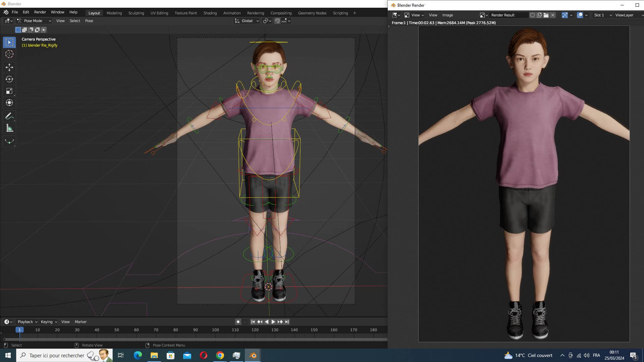
Task: Choose the Intersect Selection mode icon
Action: [44, 30]
